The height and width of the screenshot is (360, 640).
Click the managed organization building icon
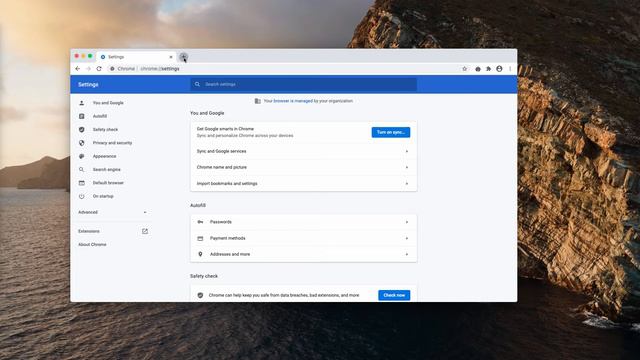pos(258,101)
